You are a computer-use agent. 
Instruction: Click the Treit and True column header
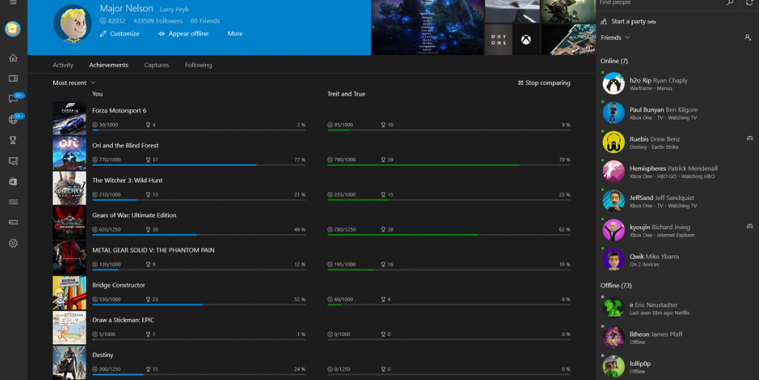click(347, 94)
